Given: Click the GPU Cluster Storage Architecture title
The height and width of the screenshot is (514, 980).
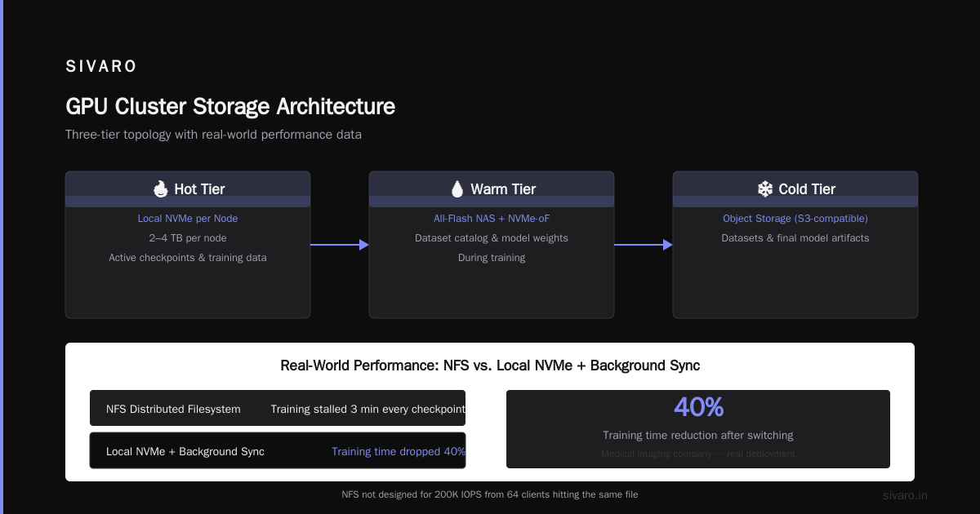Looking at the screenshot, I should click(230, 107).
